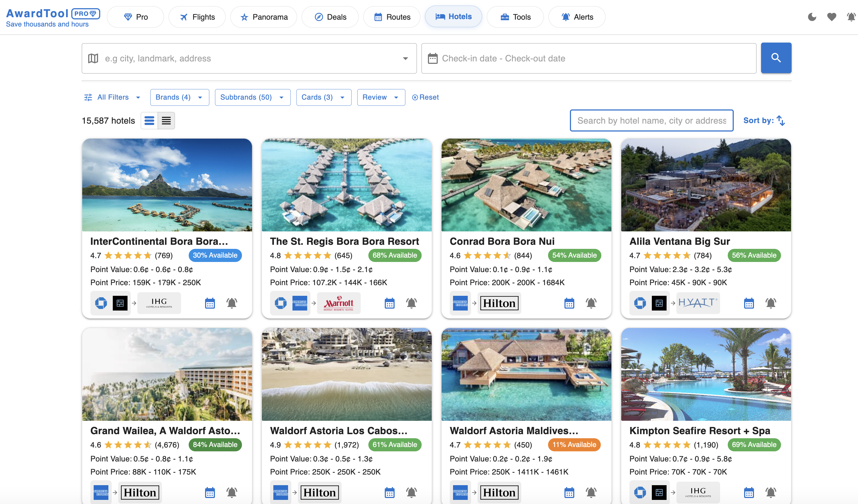This screenshot has height=504, width=858.
Task: Toggle sort order arrows icon
Action: click(x=781, y=120)
